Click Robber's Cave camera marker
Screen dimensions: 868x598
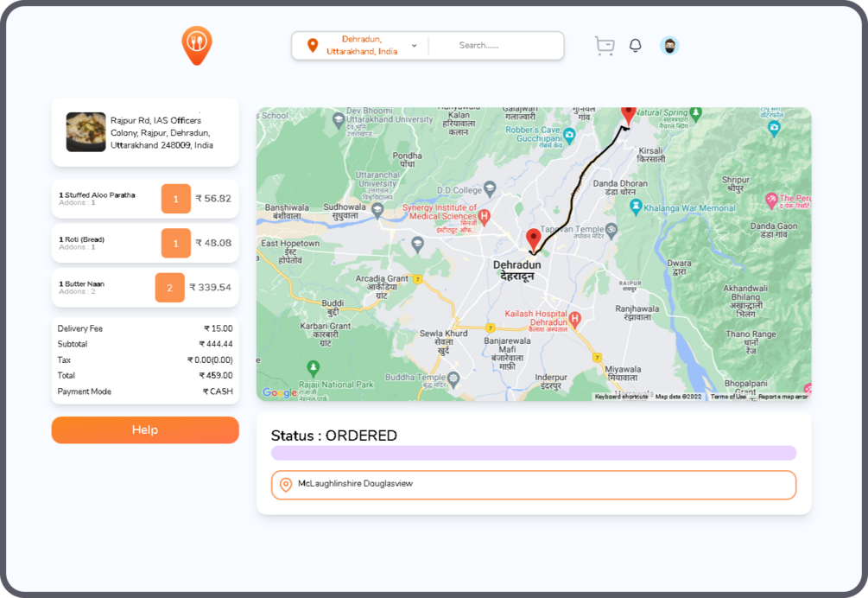tap(569, 135)
